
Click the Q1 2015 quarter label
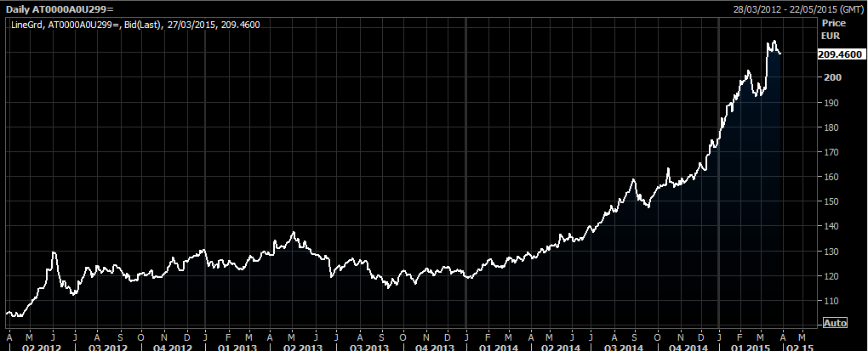(750, 347)
